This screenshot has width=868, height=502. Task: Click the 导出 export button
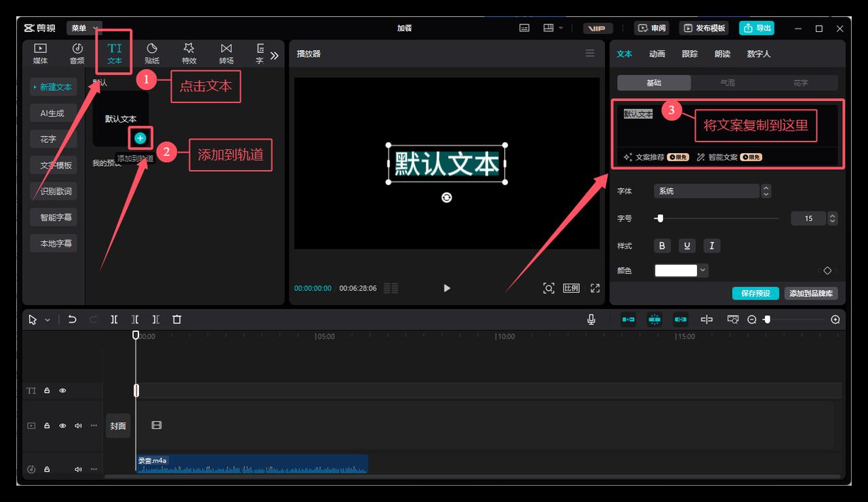[x=757, y=28]
